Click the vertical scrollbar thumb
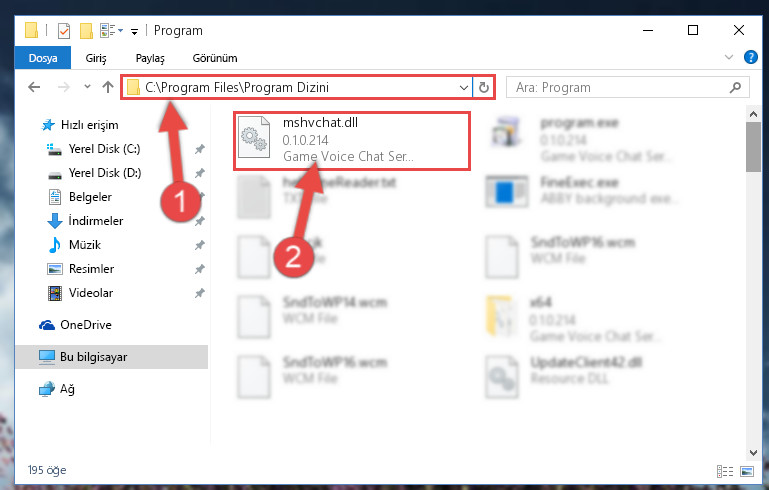Screen dimensions: 769x490 click(x=753, y=147)
